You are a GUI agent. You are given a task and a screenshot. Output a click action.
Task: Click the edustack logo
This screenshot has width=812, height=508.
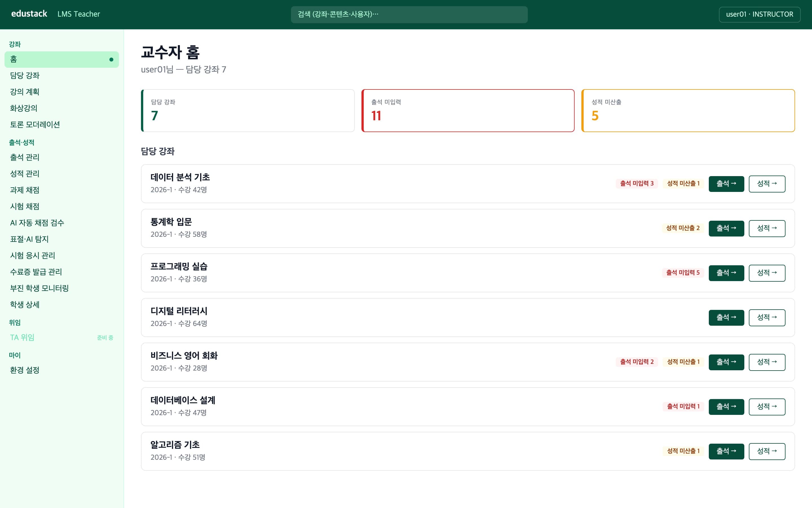pyautogui.click(x=29, y=14)
